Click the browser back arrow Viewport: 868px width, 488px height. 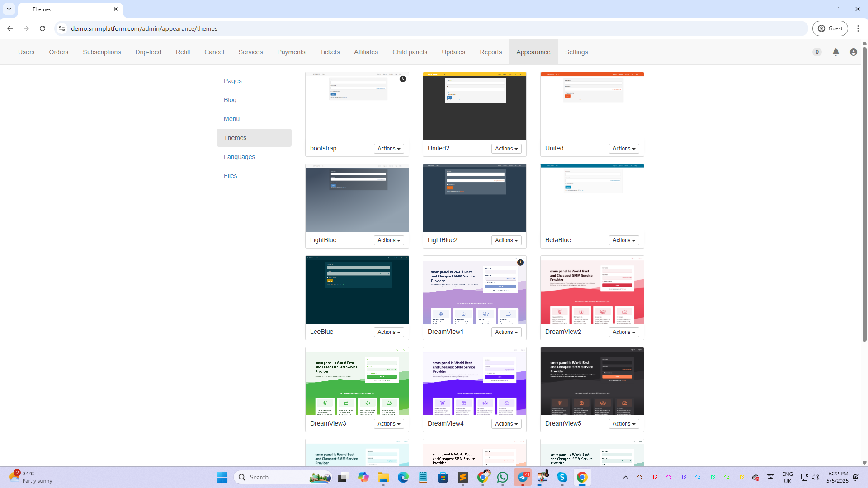(x=10, y=28)
